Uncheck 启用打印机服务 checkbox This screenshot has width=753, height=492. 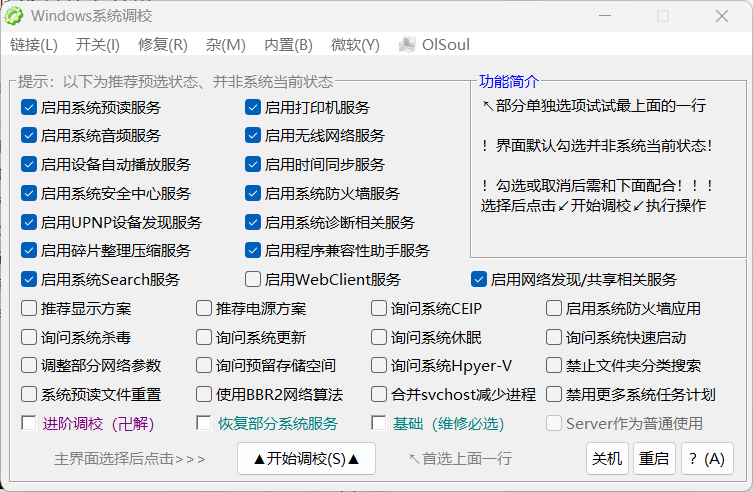pos(253,107)
